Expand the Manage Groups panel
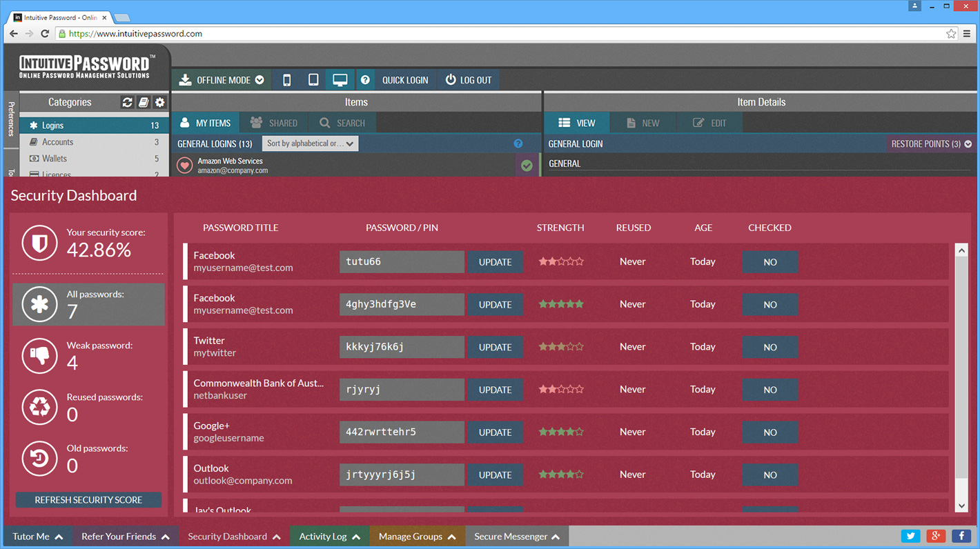Screen dimensions: 980x549 pos(418,537)
